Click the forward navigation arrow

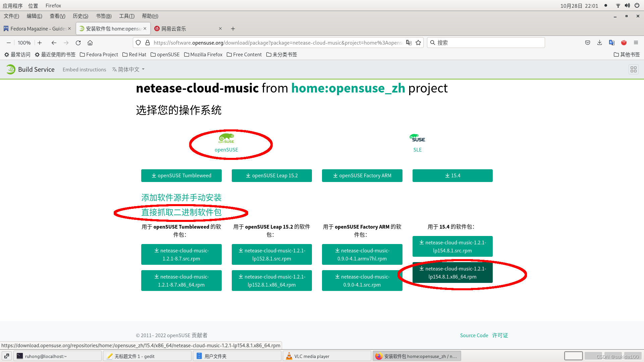pos(66,43)
